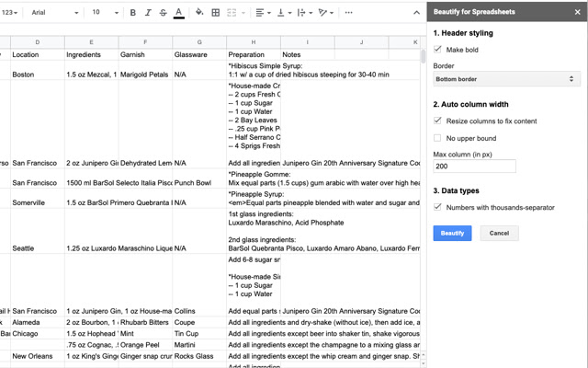Select column J header

tap(361, 42)
